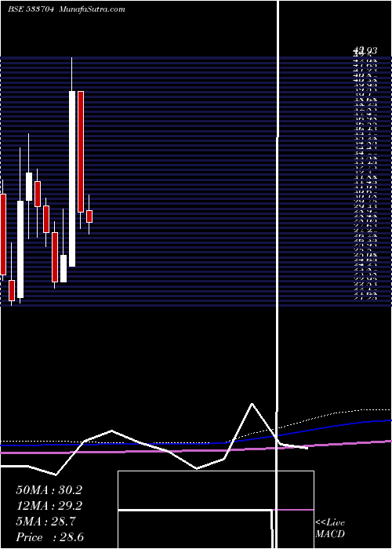The height and width of the screenshot is (549, 392).
Task: Select the 12MA : 29.2 readout
Action: [49, 506]
